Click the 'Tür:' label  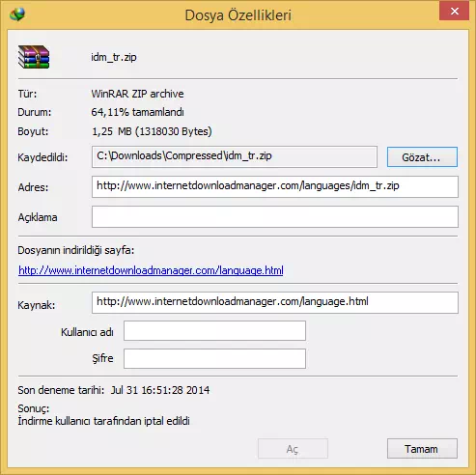point(27,94)
